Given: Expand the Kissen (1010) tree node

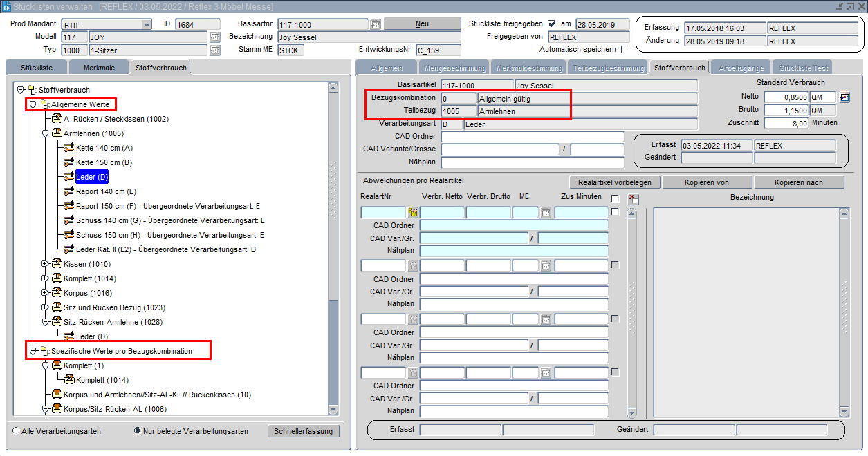Looking at the screenshot, I should [45, 264].
